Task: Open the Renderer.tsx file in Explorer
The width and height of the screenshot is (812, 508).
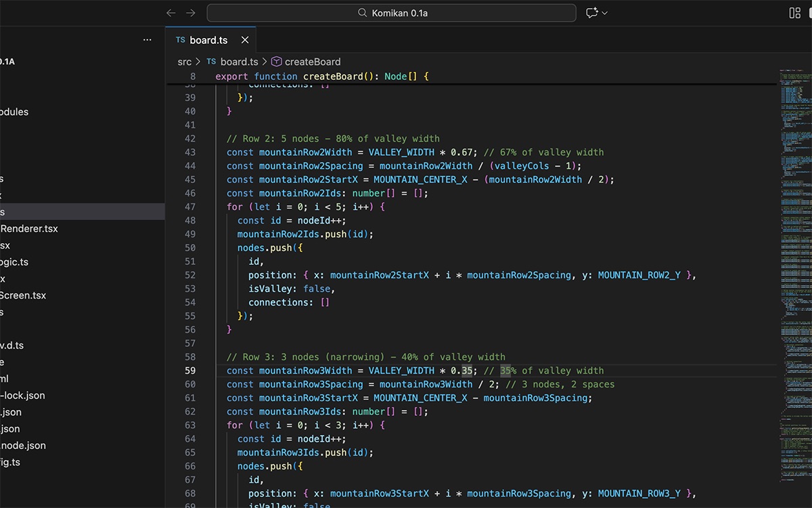Action: (29, 229)
